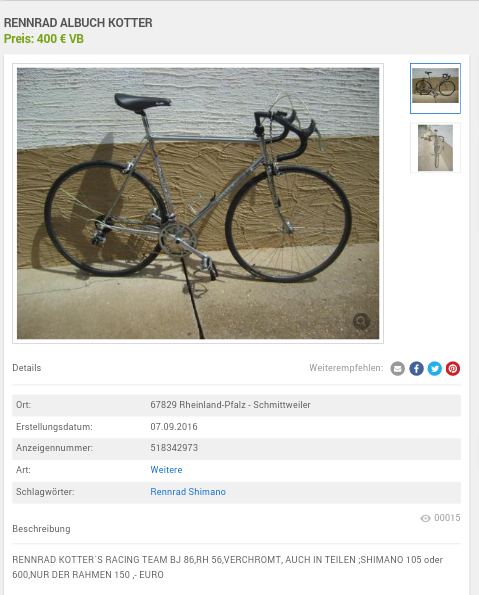Click the main bicycle photo
Screen dimensions: 479x595
click(x=198, y=203)
